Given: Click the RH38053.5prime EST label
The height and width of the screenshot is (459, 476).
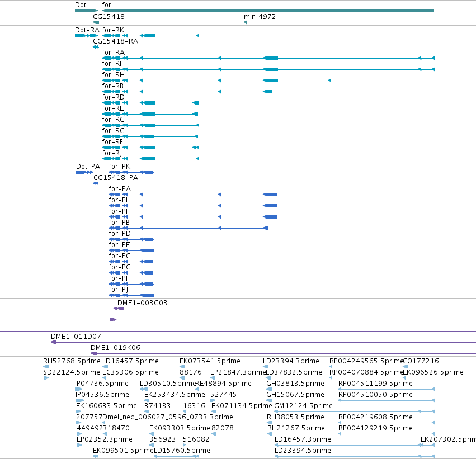Looking at the screenshot, I should tap(295, 417).
